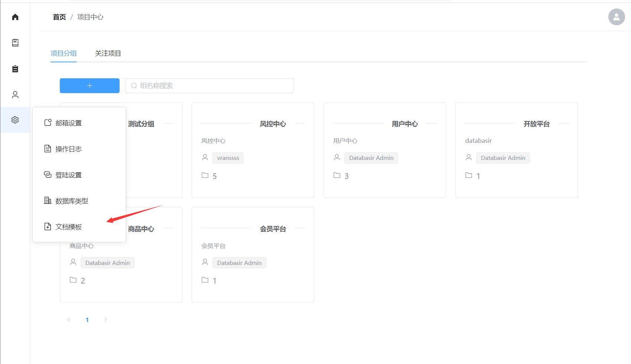Click folder icon on 风控中心 card
This screenshot has width=631, height=364.
coord(205,175)
